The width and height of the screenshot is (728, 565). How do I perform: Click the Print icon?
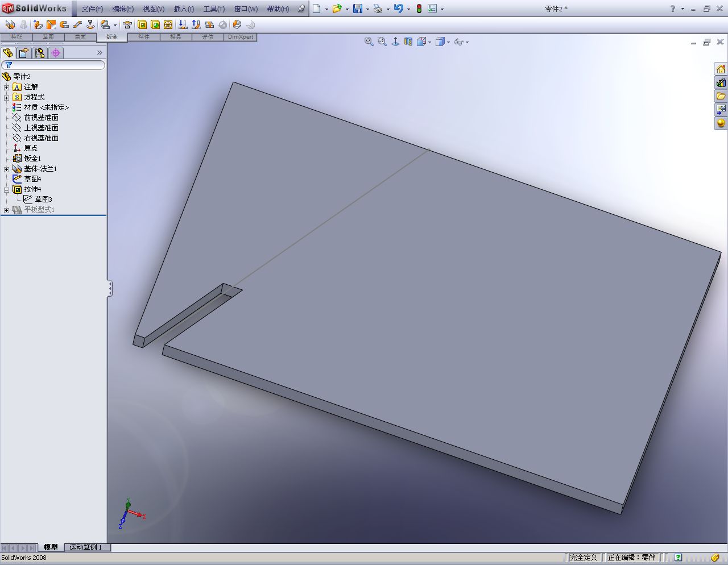pos(378,9)
